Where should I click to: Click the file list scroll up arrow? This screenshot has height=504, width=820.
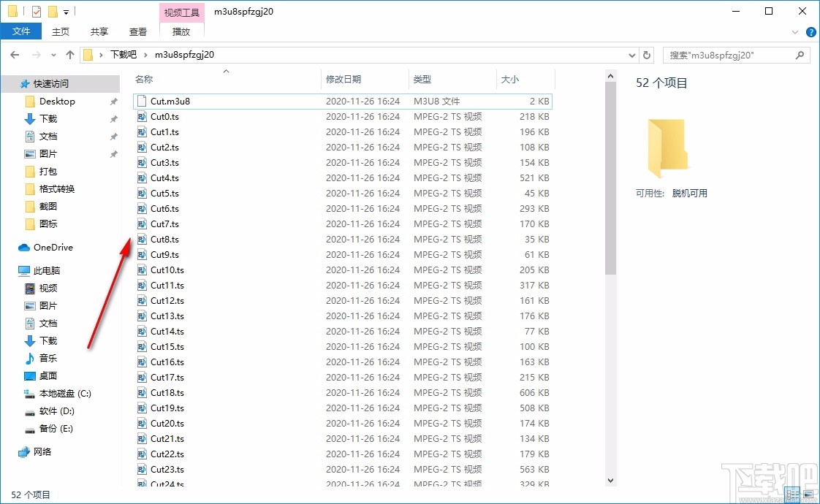[610, 77]
